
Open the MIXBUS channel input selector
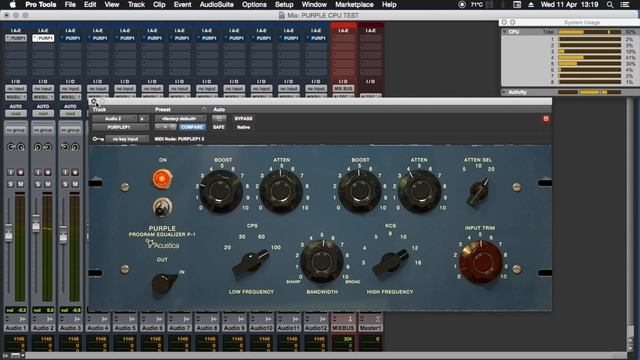(x=343, y=89)
